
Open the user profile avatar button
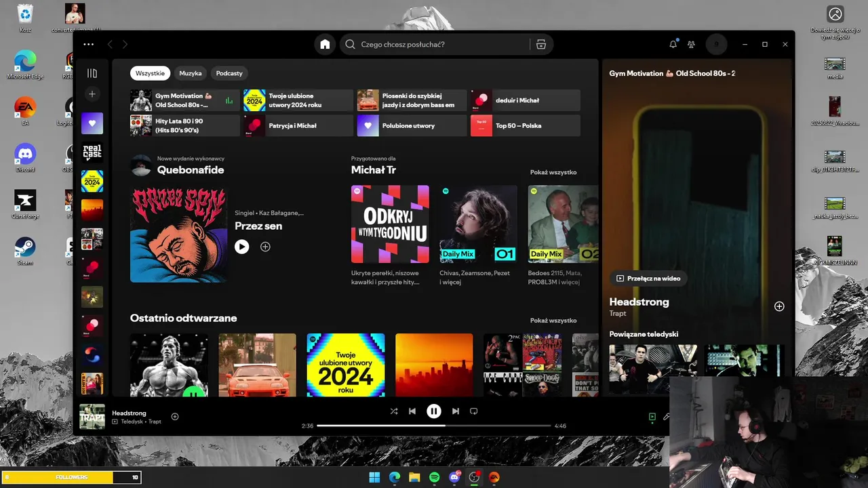(x=716, y=44)
